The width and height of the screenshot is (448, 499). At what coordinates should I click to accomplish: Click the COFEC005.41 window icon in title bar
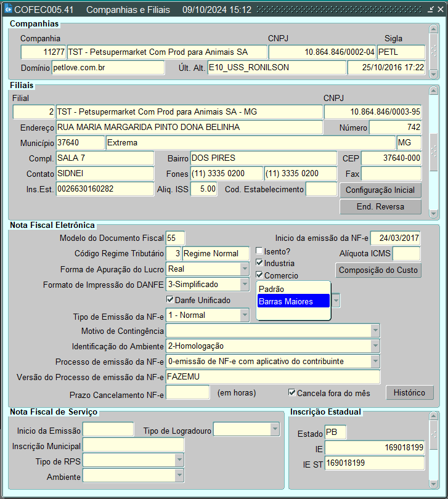[x=8, y=10]
